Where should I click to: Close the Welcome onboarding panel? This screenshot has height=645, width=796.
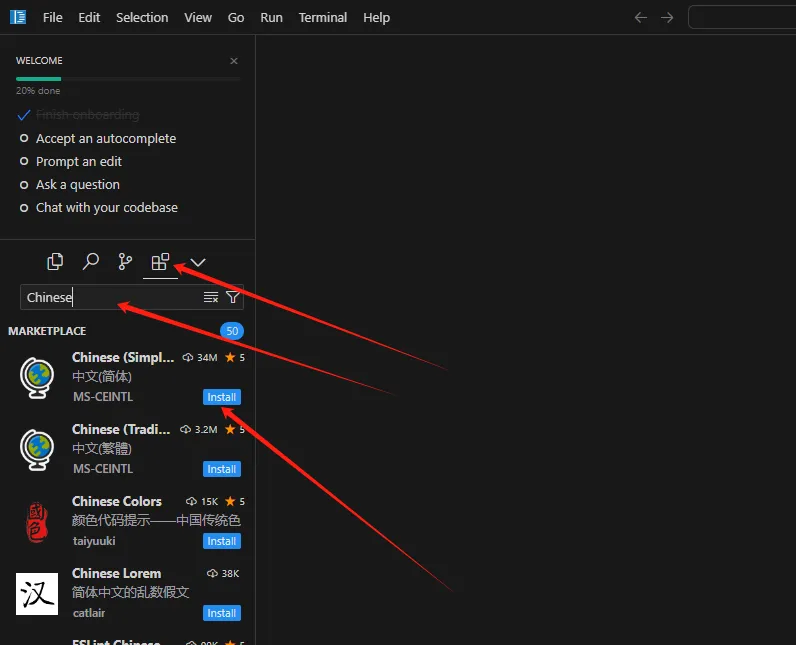(x=234, y=61)
